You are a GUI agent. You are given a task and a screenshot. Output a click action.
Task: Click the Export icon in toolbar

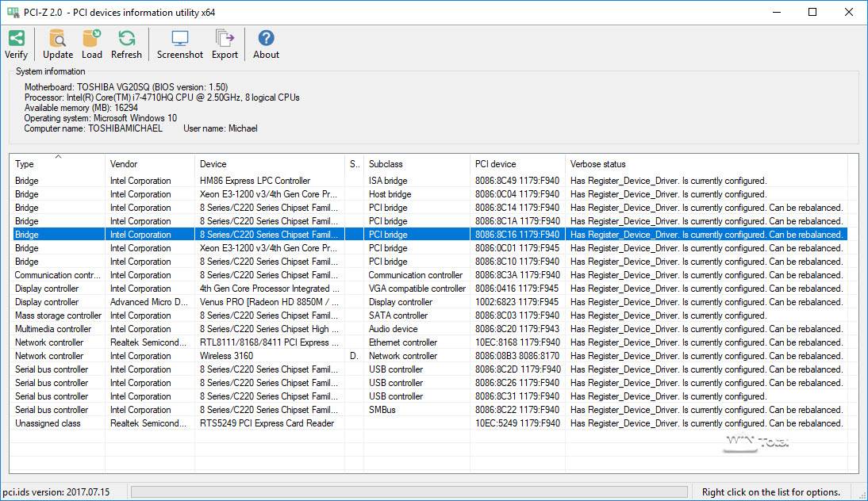point(225,38)
